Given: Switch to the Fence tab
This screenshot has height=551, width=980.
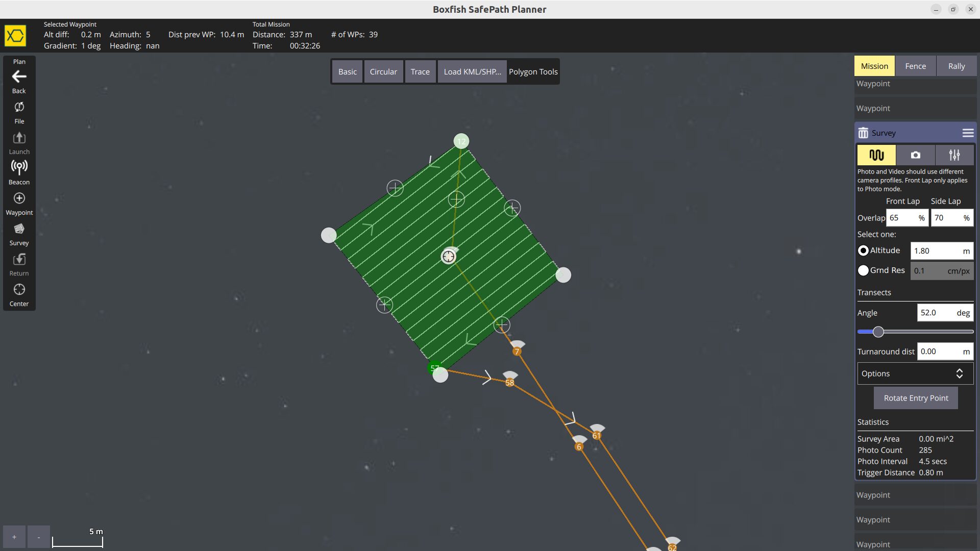Looking at the screenshot, I should 915,66.
